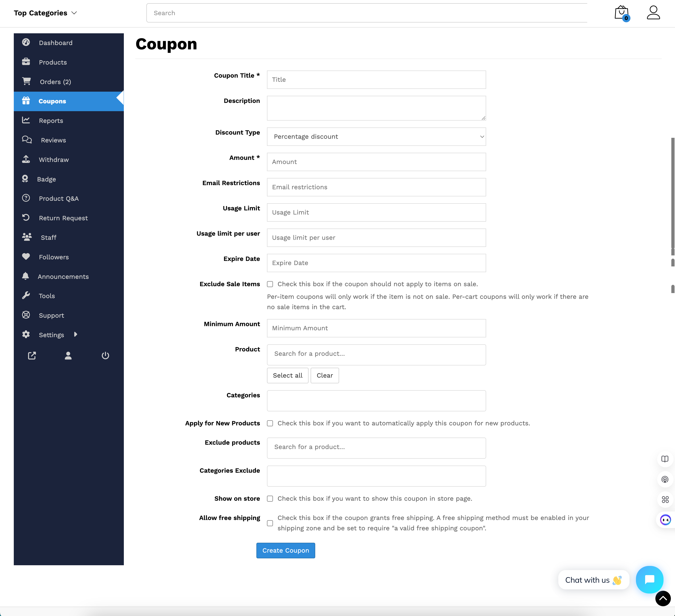The height and width of the screenshot is (616, 675).
Task: Enable the Allow free shipping checkbox
Action: pyautogui.click(x=270, y=523)
